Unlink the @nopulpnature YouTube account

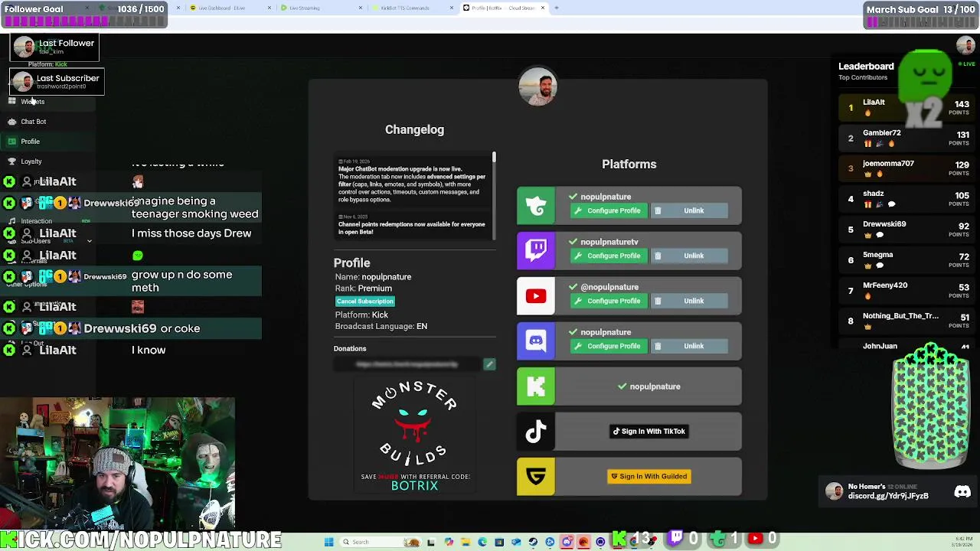(688, 301)
